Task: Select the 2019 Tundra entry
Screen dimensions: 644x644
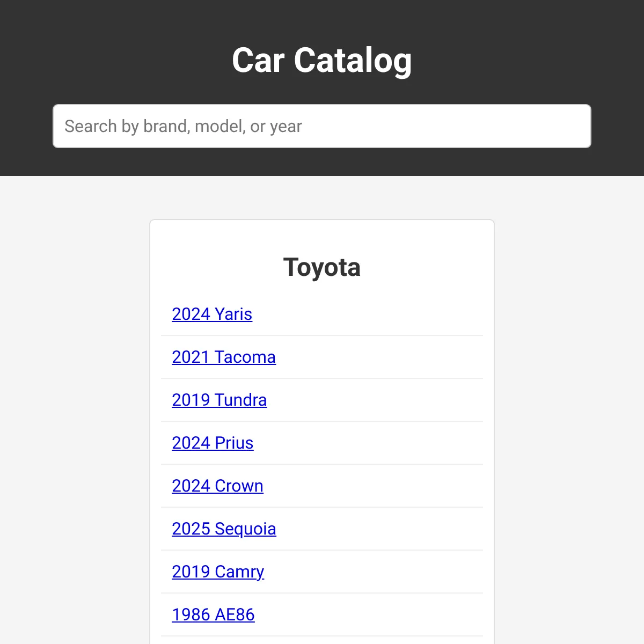Action: (219, 400)
